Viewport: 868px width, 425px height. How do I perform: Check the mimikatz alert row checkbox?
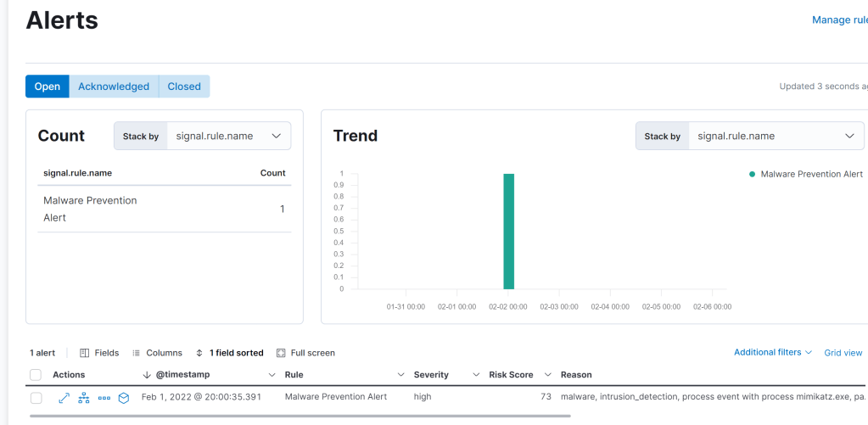point(36,397)
